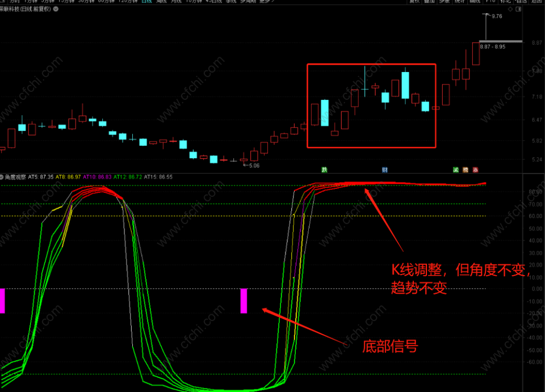Image resolution: width=545 pixels, height=392 pixels.
Task: Select the 季线 quarterly chart tab
Action: [231, 1]
